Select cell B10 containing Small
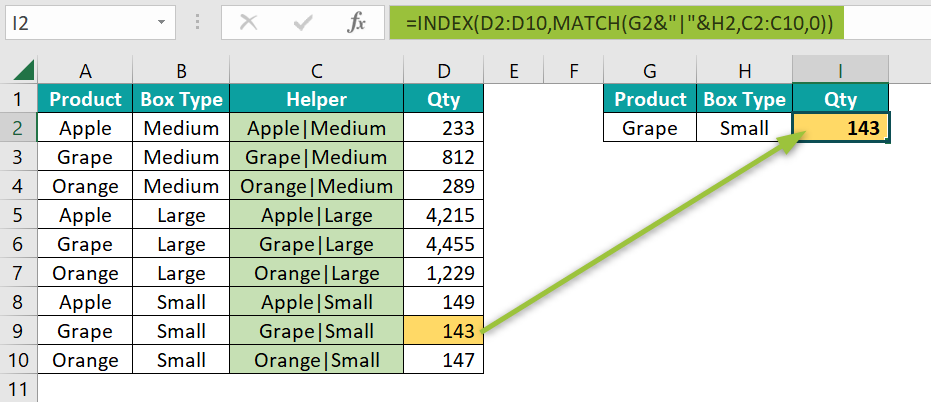The width and height of the screenshot is (931, 402). [x=182, y=360]
